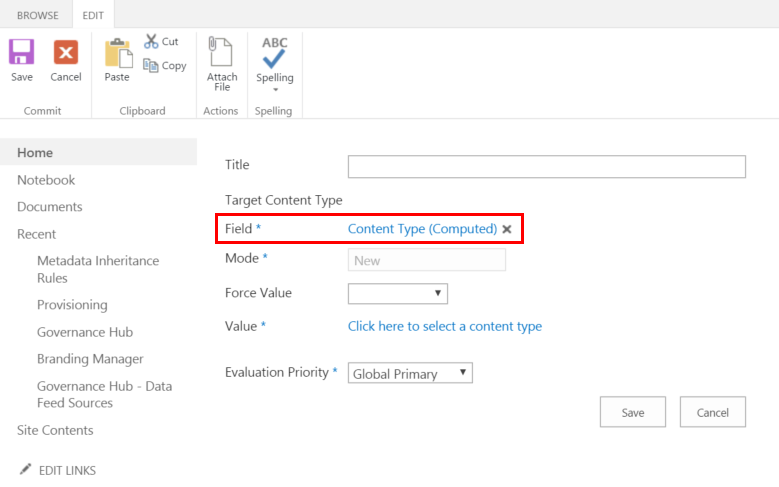Select the Cut scissors icon
The image size is (779, 487).
[151, 41]
